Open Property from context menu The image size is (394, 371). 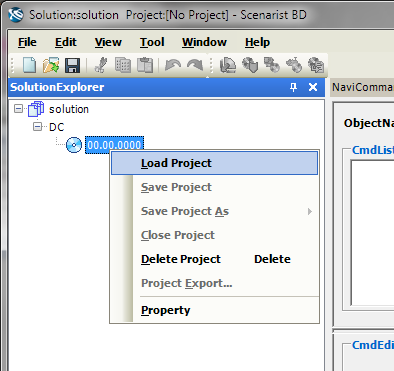[215, 310]
